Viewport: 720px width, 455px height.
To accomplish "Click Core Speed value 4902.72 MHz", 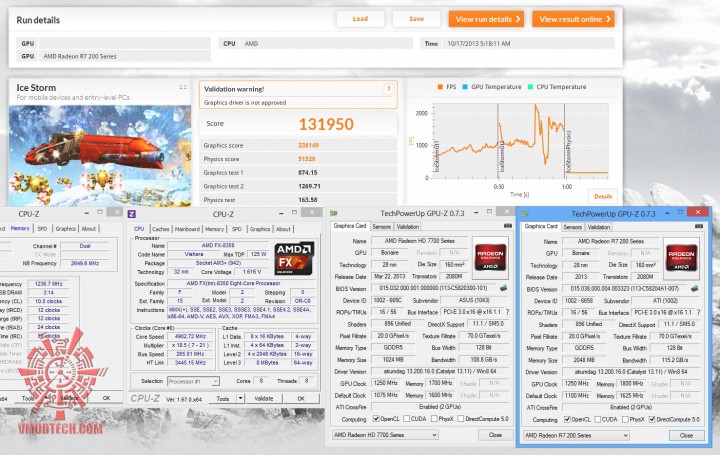I will click(190, 337).
